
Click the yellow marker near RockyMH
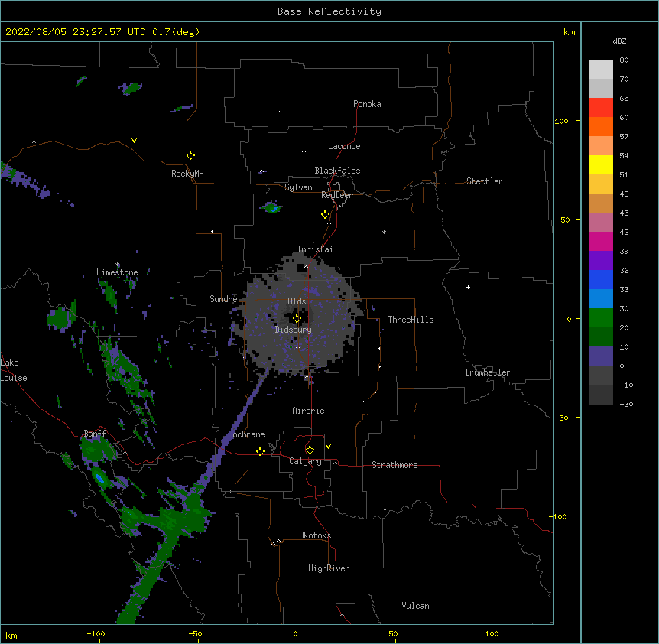click(x=191, y=156)
